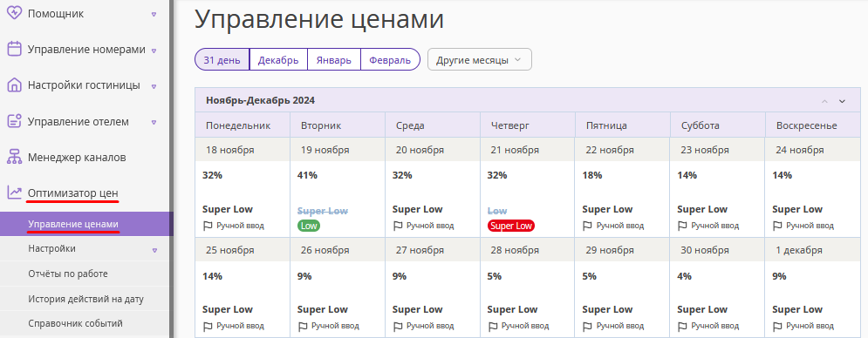Click the crossed-out Super Low on 19 ноября
This screenshot has width=868, height=338.
[x=323, y=211]
